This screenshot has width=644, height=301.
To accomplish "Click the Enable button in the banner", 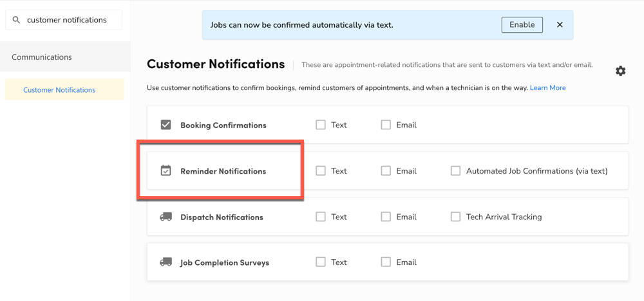I will point(522,24).
